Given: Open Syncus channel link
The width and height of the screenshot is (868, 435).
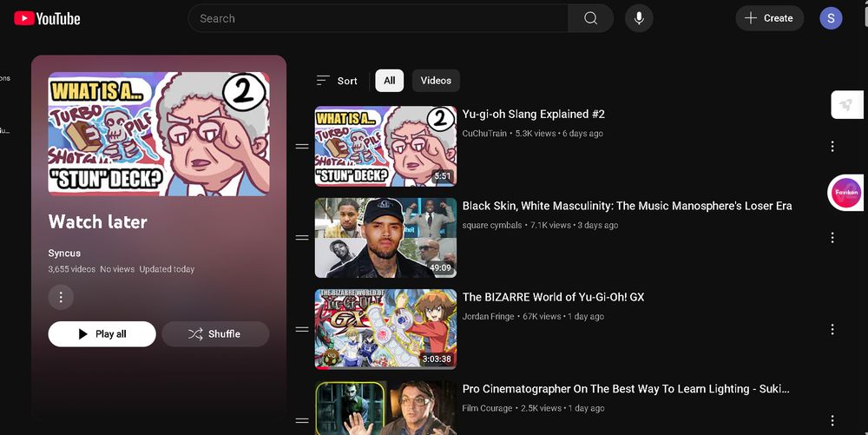Looking at the screenshot, I should [x=64, y=253].
